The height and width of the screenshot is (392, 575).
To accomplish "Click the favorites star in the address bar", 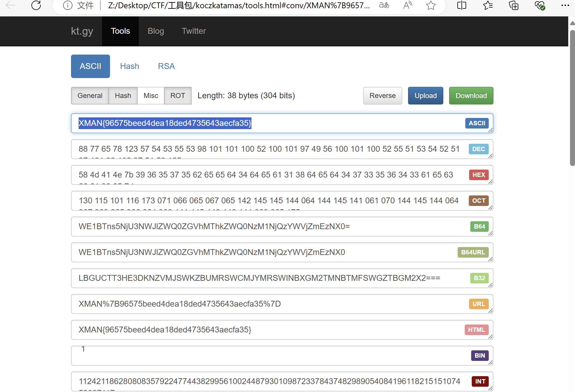I will [431, 5].
